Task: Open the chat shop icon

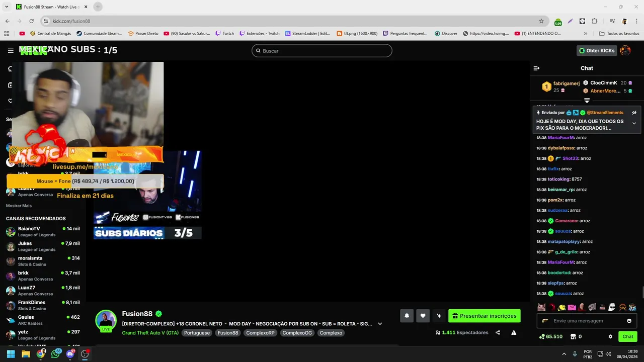Action: (573, 336)
